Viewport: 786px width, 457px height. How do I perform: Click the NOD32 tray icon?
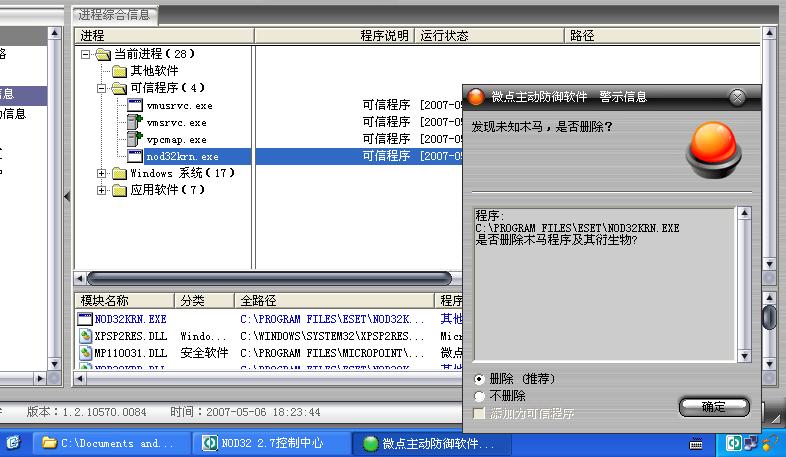tap(733, 443)
